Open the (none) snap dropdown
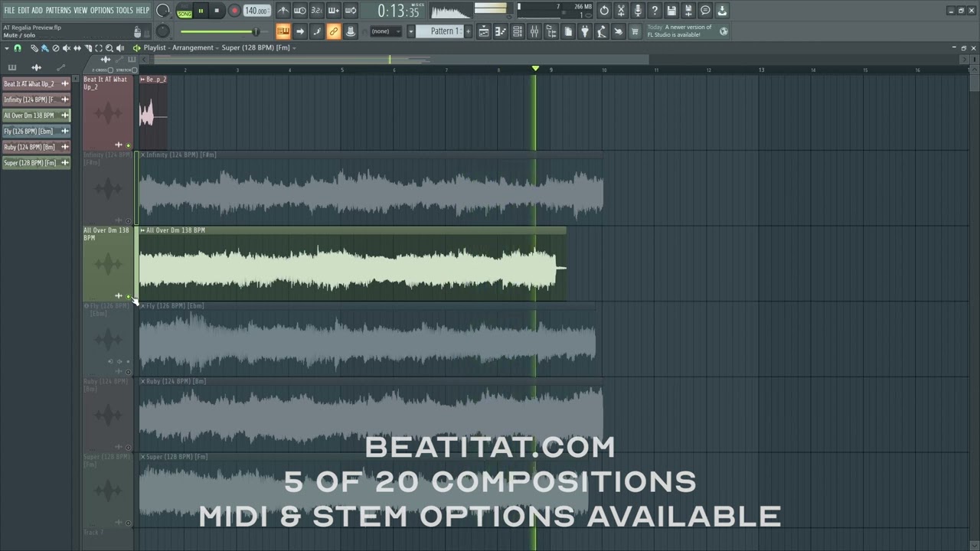This screenshot has width=980, height=551. click(385, 31)
